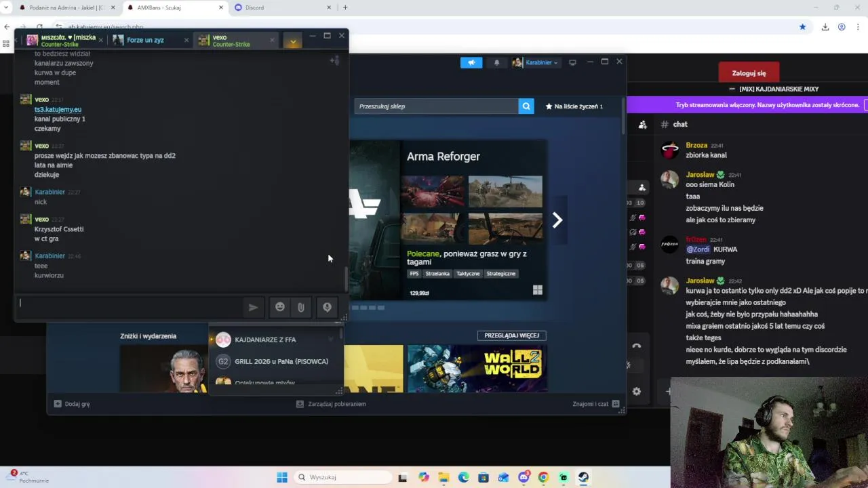Close the Forze un zyz chat tab
The width and height of the screenshot is (868, 488).
pyautogui.click(x=186, y=40)
